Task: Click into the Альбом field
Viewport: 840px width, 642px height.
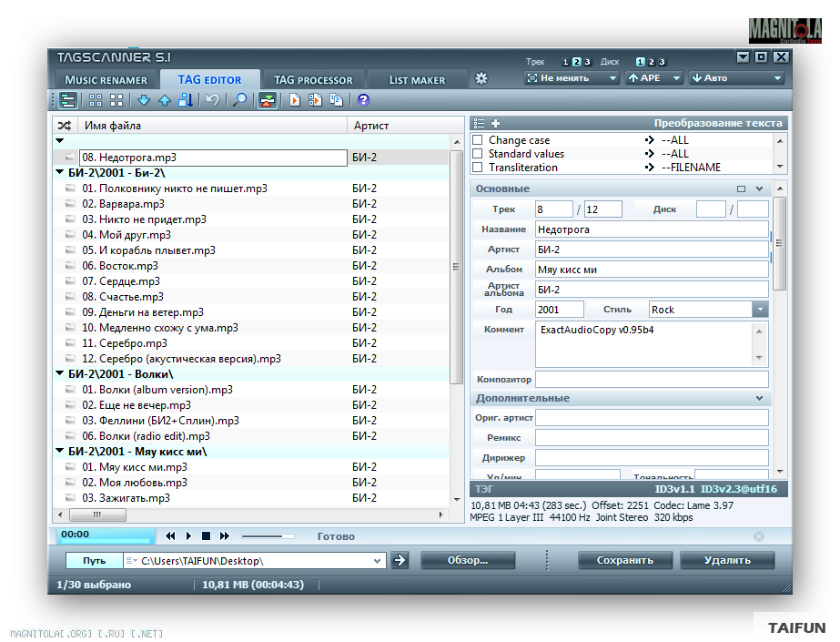Action: tap(652, 270)
